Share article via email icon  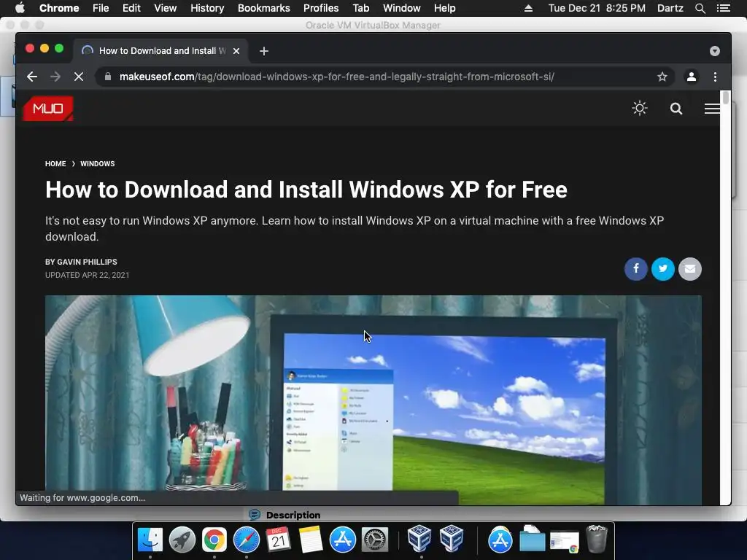[690, 269]
